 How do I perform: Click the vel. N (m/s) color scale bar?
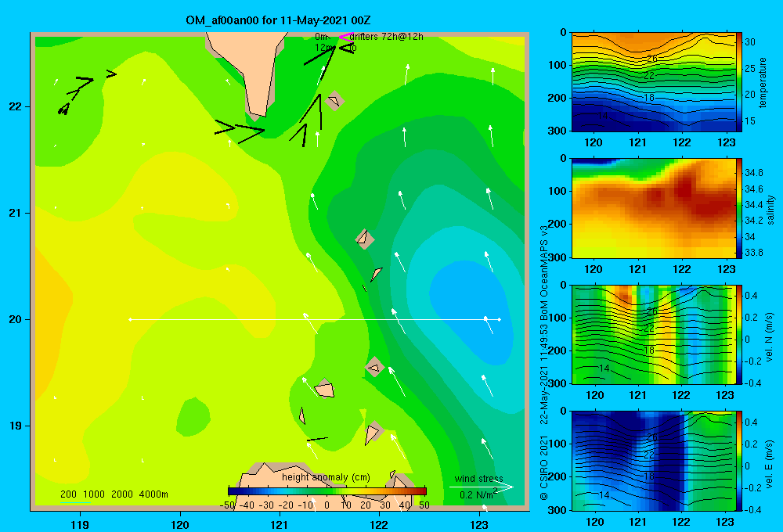pyautogui.click(x=739, y=334)
